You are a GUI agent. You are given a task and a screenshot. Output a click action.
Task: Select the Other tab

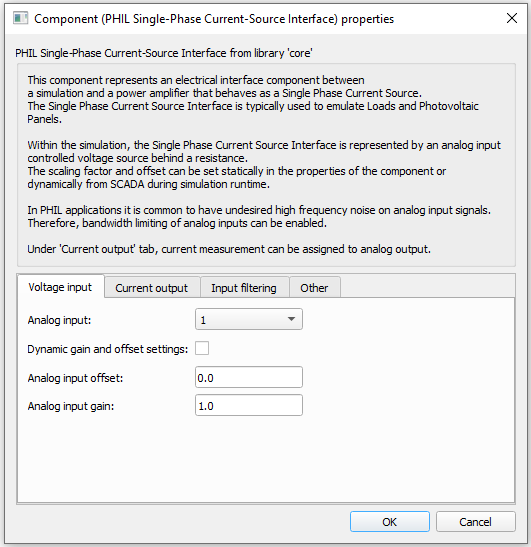(x=314, y=288)
